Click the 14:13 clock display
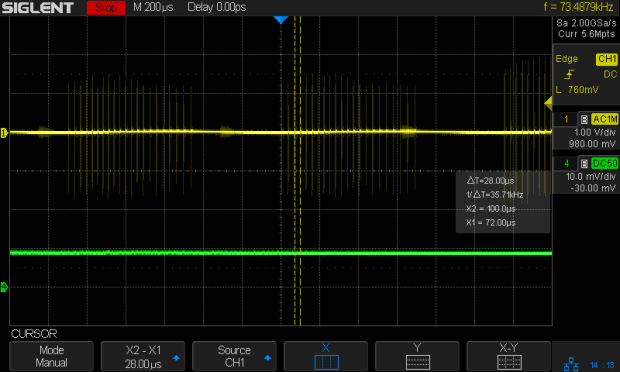The width and height of the screenshot is (620, 372). [602, 365]
